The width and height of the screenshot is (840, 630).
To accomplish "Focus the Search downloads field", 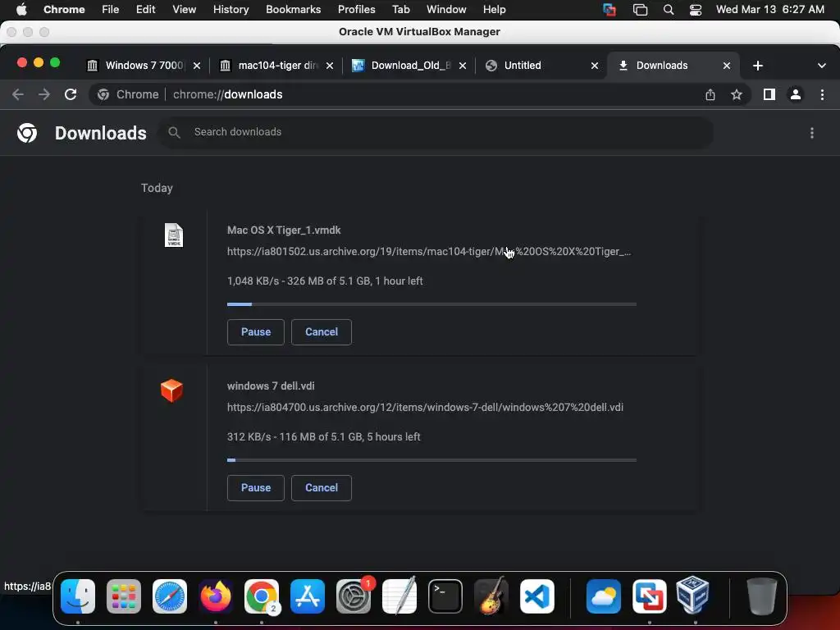I will [x=436, y=132].
